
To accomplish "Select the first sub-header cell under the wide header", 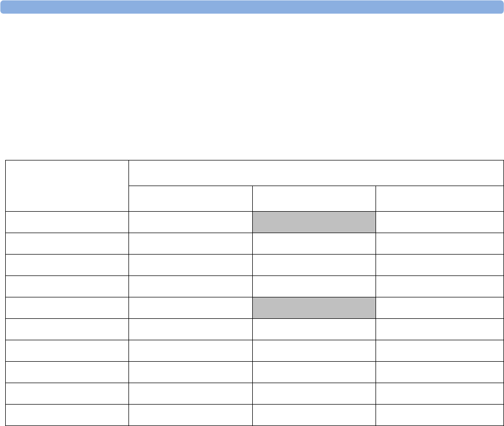I will (x=191, y=199).
